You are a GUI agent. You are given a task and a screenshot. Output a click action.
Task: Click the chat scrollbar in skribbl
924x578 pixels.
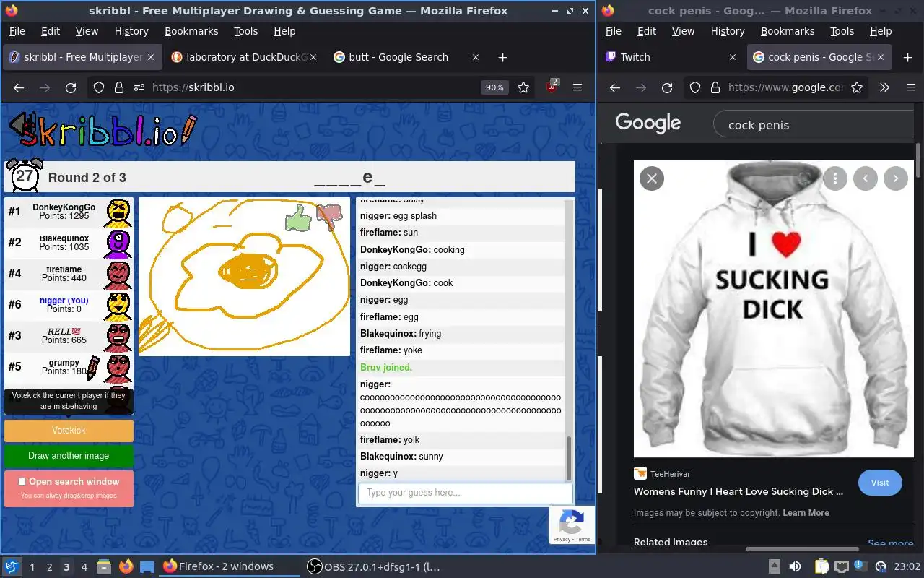569,457
